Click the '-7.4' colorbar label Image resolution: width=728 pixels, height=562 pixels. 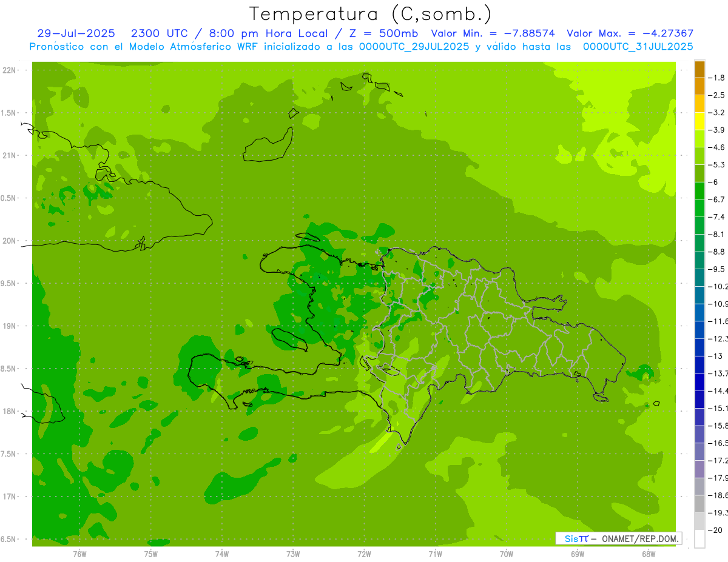pyautogui.click(x=717, y=217)
